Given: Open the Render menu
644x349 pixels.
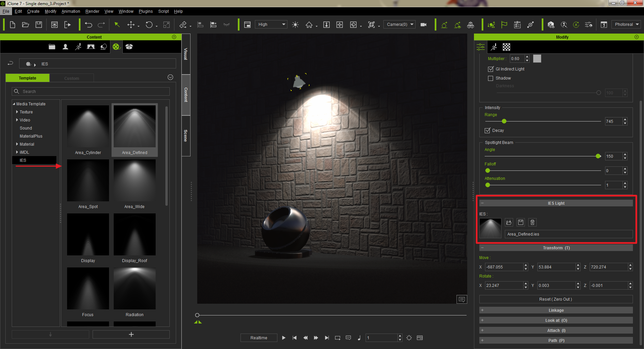Looking at the screenshot, I should coord(92,11).
